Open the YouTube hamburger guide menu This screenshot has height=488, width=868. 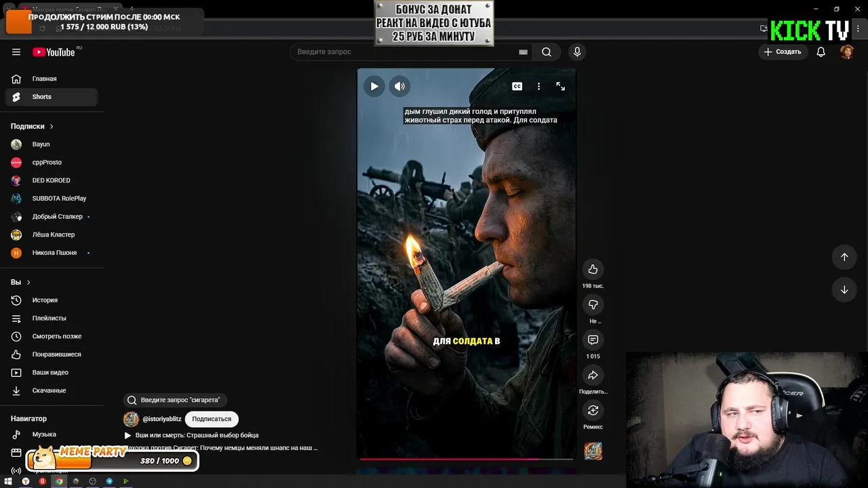pos(16,52)
